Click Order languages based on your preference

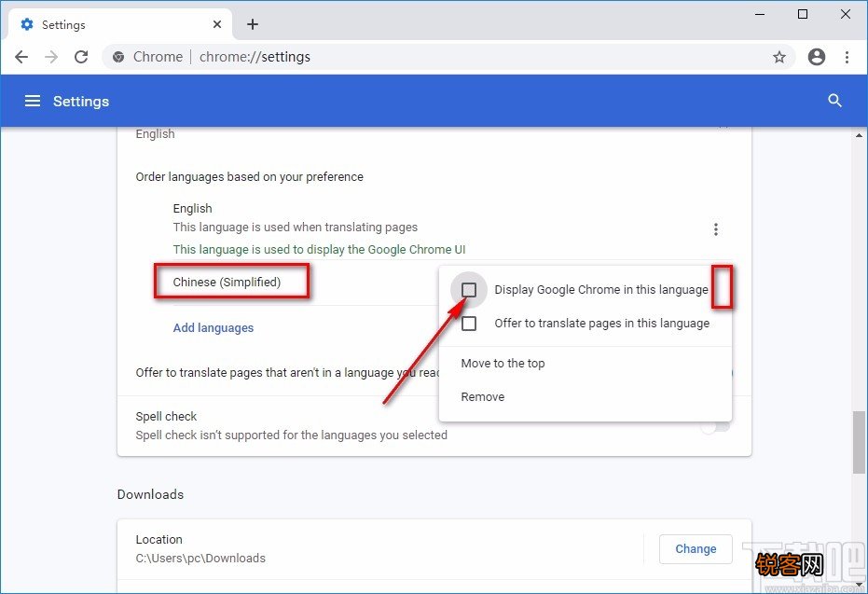[250, 176]
